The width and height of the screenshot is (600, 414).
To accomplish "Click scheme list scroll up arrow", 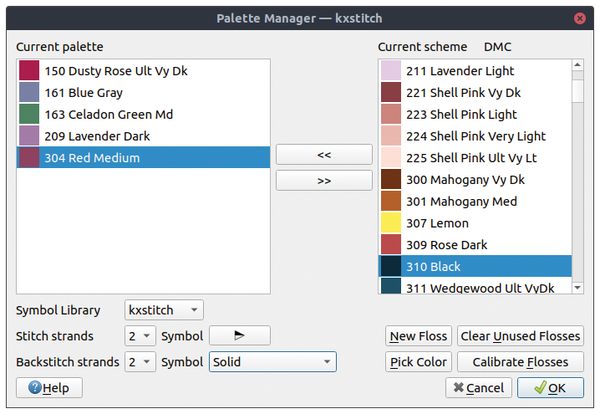I will point(577,65).
